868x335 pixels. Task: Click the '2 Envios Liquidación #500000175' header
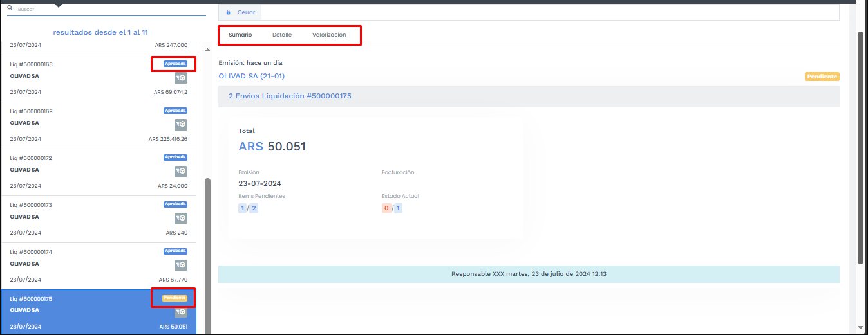(x=529, y=96)
